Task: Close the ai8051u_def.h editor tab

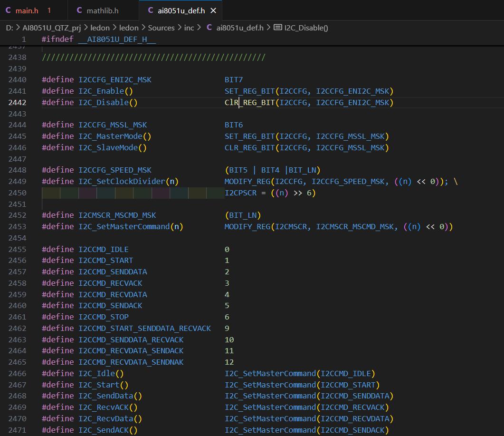Action: (x=213, y=10)
